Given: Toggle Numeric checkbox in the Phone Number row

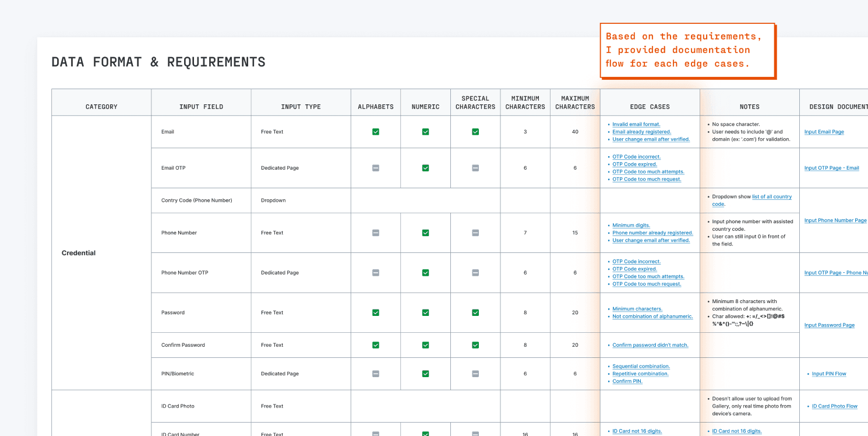Looking at the screenshot, I should tap(425, 233).
